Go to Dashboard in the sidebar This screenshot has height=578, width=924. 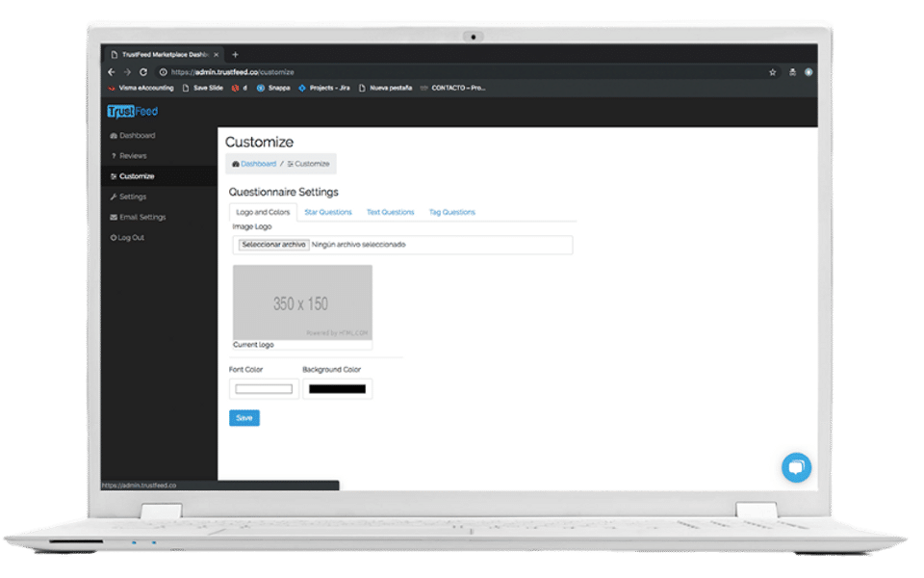[133, 135]
